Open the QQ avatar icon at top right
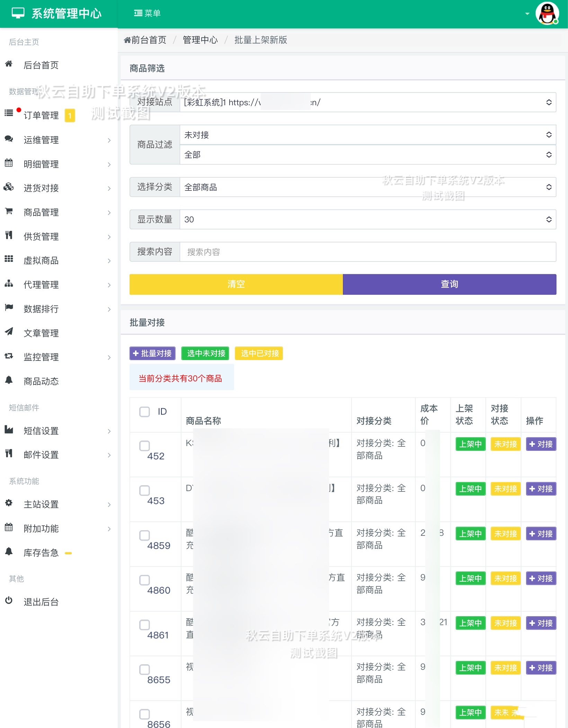 point(548,13)
